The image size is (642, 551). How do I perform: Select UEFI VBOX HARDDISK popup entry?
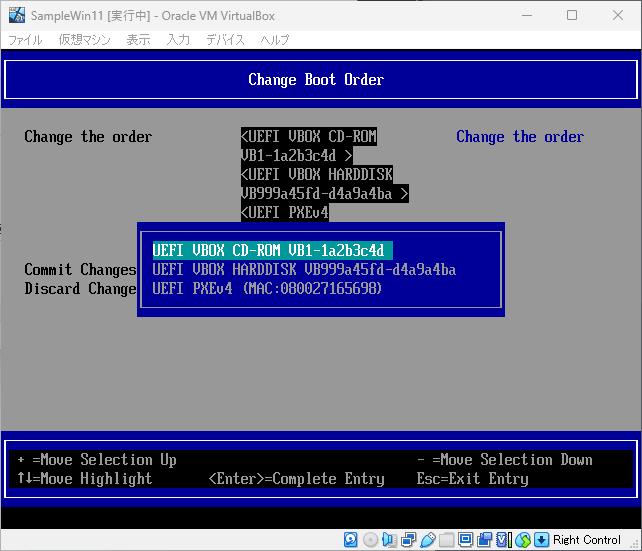pyautogui.click(x=304, y=269)
